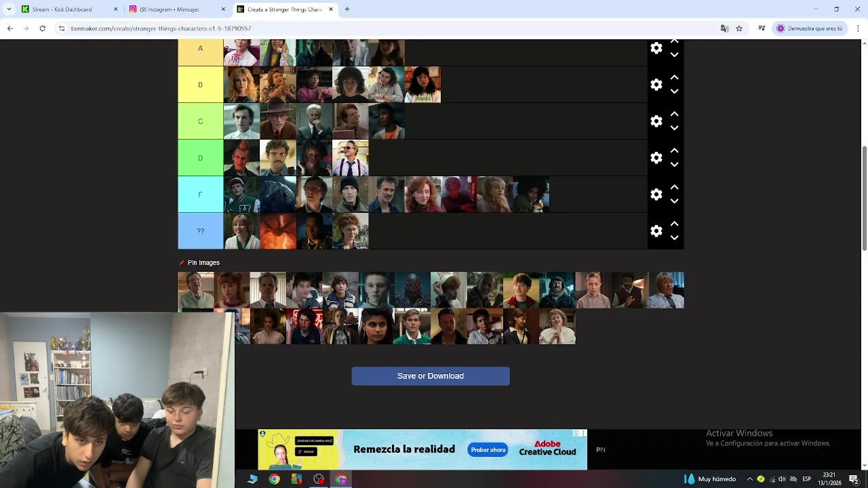Viewport: 868px width, 488px height.
Task: Open settings gear for tier A
Action: coord(656,48)
